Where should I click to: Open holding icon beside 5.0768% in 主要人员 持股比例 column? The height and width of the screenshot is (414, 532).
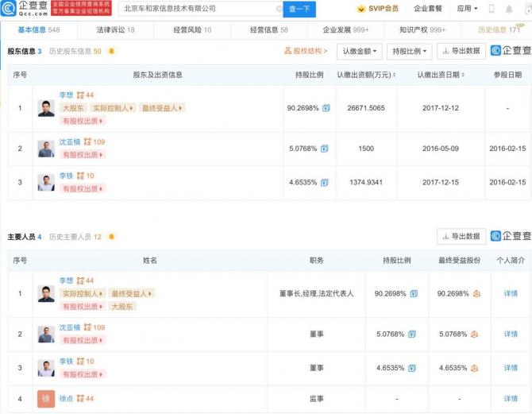pyautogui.click(x=412, y=335)
